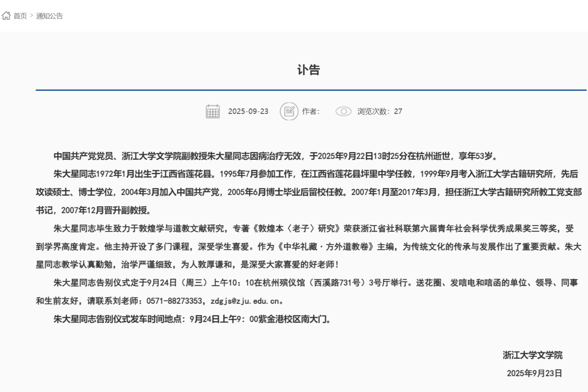Click the 讣告 article title

[309, 70]
